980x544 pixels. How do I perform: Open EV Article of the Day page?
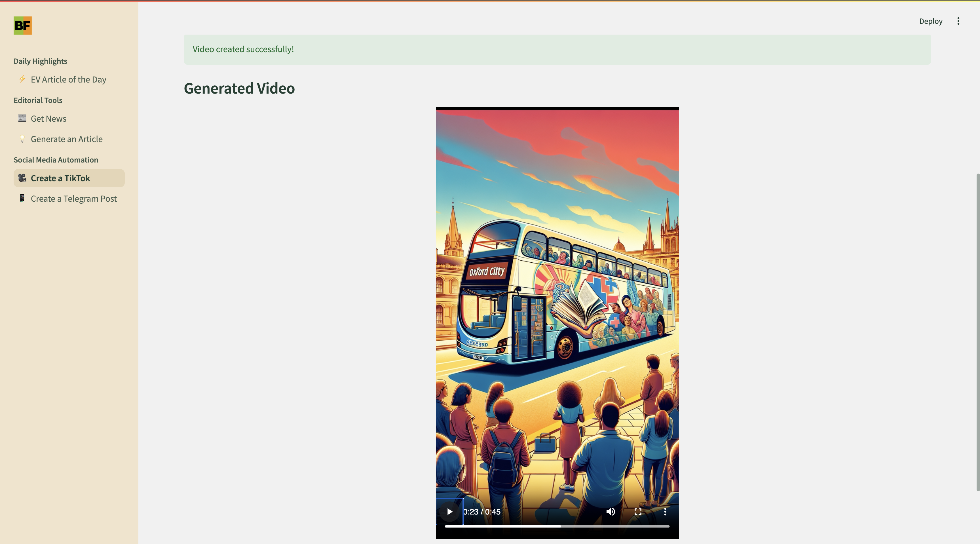[68, 79]
